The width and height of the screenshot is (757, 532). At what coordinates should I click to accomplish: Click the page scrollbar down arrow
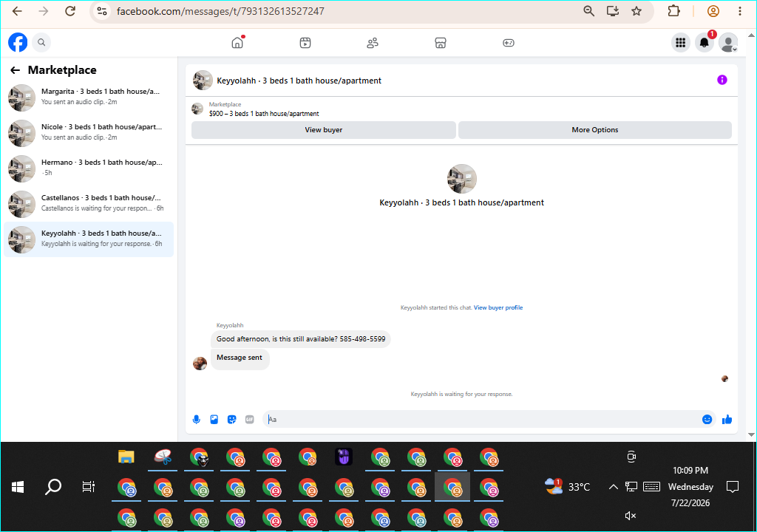(751, 434)
